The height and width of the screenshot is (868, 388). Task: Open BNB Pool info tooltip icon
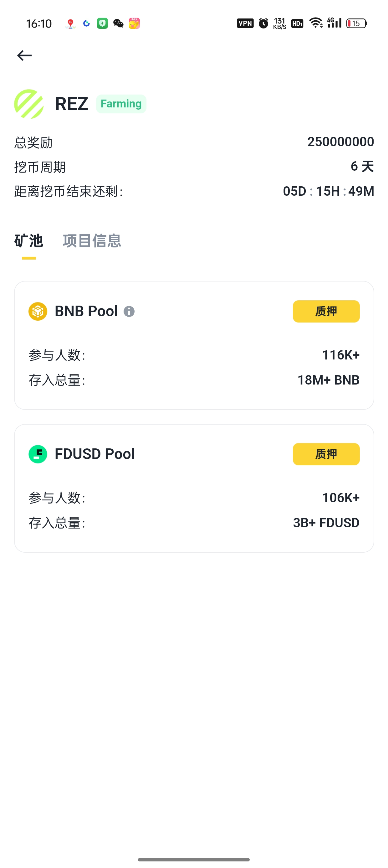point(129,311)
